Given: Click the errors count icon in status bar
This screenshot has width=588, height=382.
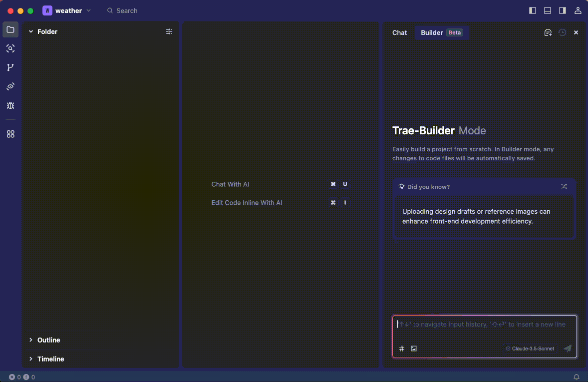Looking at the screenshot, I should (12, 377).
